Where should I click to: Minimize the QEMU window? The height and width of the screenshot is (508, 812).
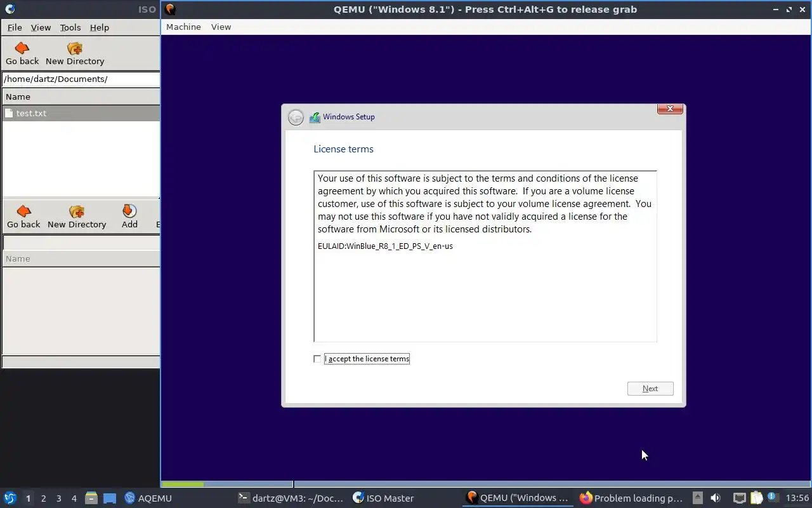click(776, 9)
